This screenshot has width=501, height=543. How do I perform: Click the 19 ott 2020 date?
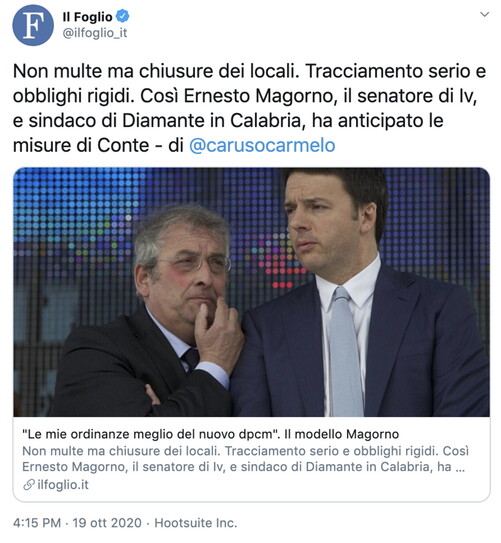[107, 523]
